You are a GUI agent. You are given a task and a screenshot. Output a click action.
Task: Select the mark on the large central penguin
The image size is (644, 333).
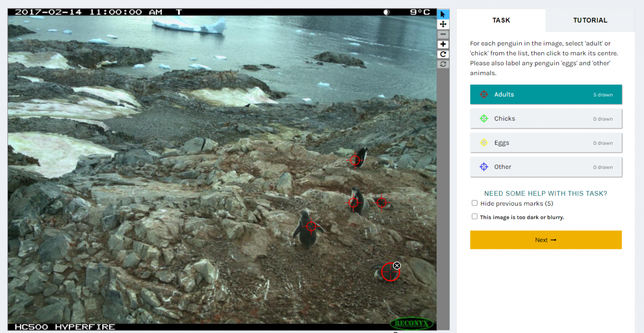coord(311,226)
